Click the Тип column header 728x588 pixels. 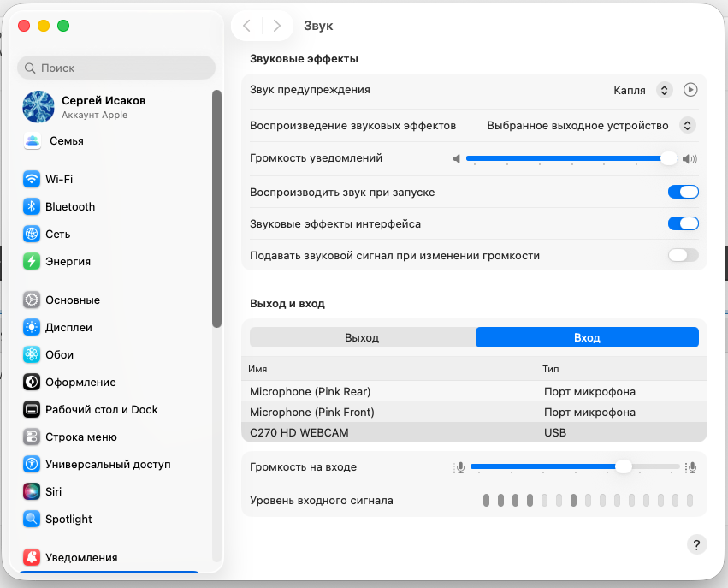pos(551,369)
